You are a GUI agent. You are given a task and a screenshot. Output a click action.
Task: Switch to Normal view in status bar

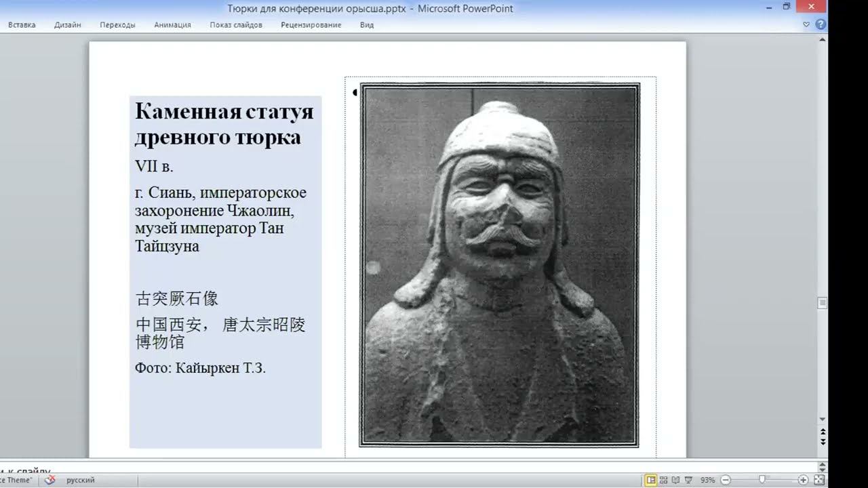tap(651, 480)
